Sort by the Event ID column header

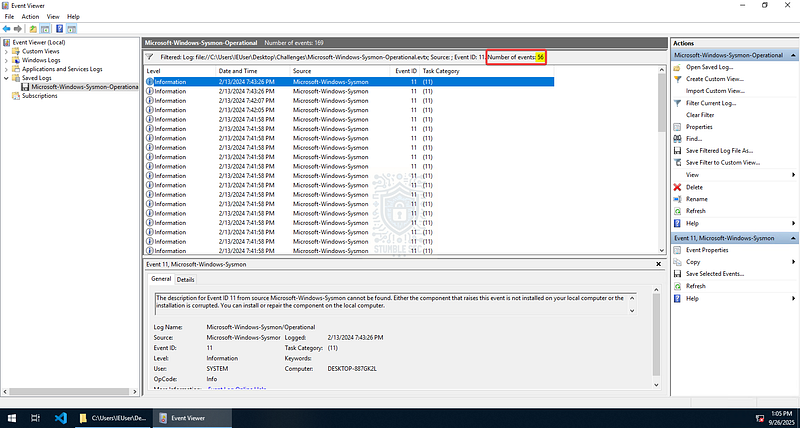coord(405,71)
